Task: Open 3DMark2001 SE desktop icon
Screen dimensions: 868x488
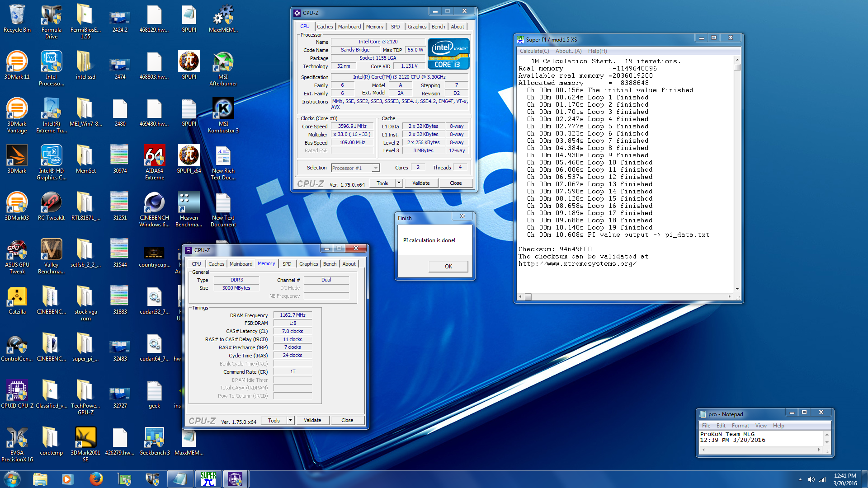Action: 85,444
